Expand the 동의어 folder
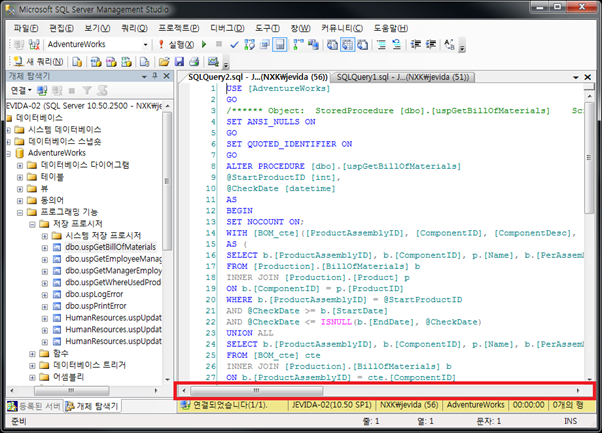The height and width of the screenshot is (433, 602). pos(20,201)
